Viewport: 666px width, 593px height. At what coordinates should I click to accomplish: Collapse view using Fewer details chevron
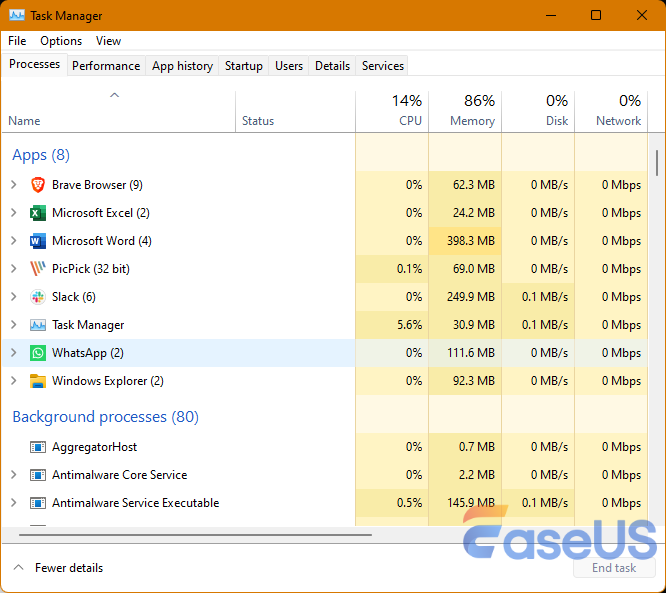[x=18, y=568]
